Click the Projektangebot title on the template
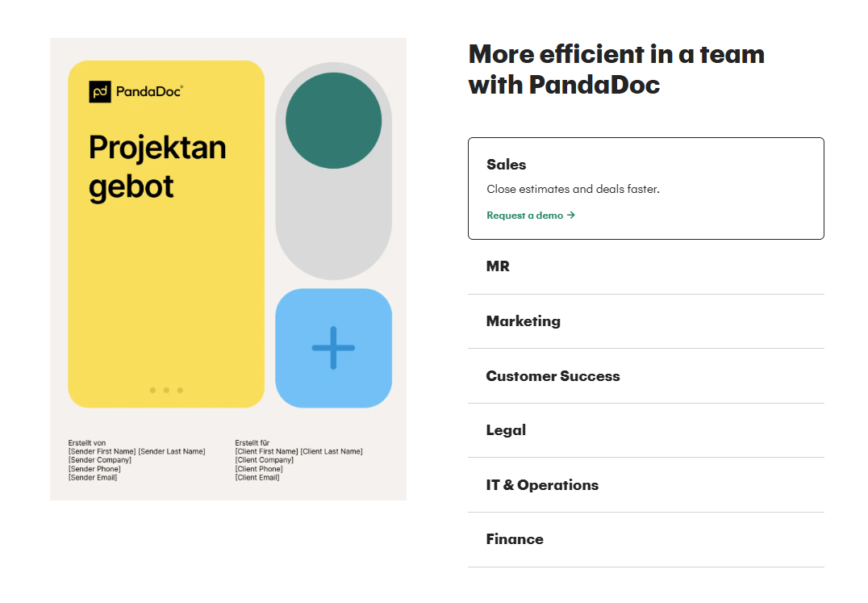 point(157,167)
